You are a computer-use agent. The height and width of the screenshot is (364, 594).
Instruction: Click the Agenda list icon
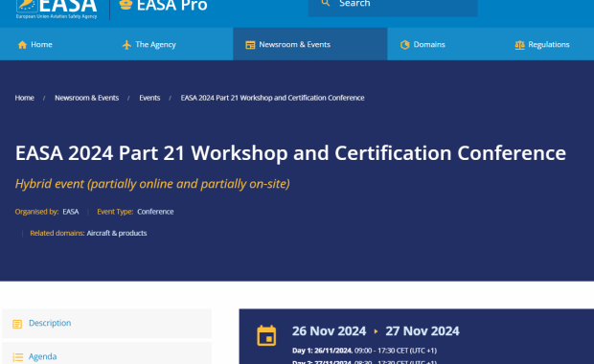point(17,357)
